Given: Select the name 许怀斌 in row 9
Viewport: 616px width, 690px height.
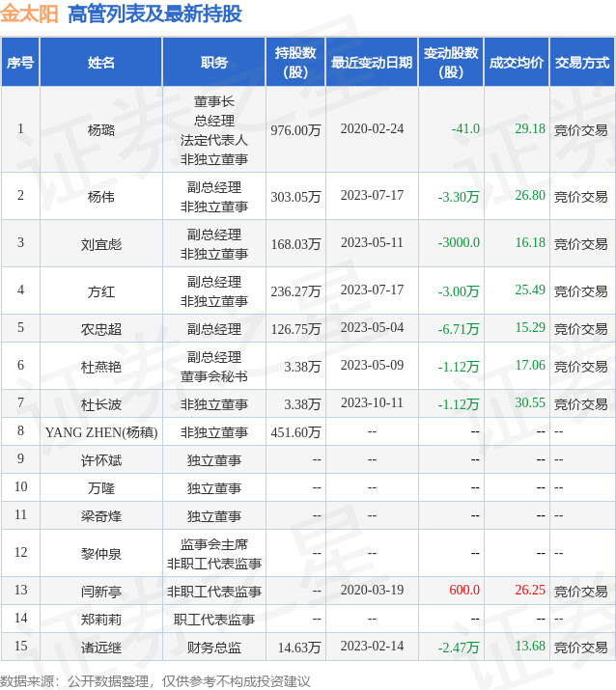Looking at the screenshot, I should tap(100, 460).
